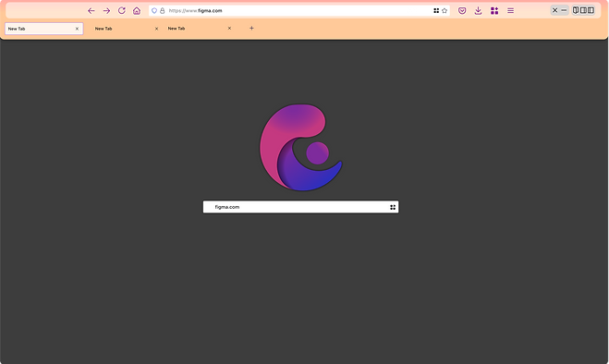The width and height of the screenshot is (609, 364).
Task: Bookmark the page with the star icon
Action: (445, 11)
